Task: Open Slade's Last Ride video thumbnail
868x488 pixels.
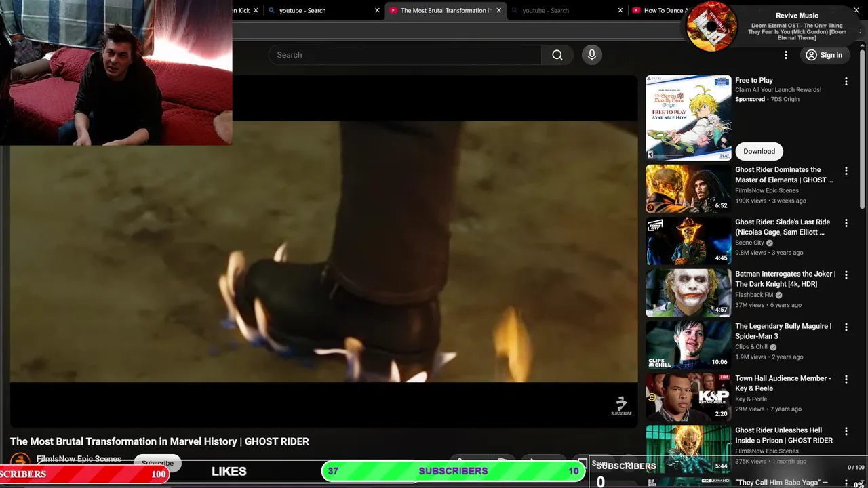Action: pyautogui.click(x=688, y=241)
